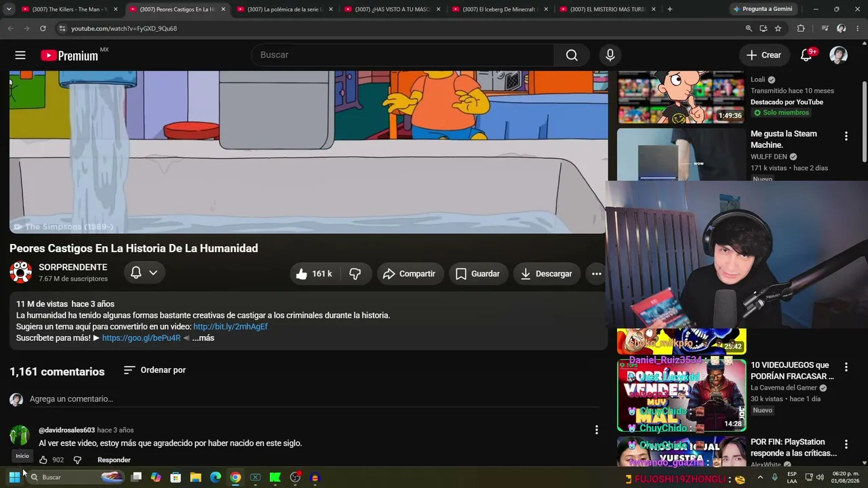Open a new browser tab with plus

click(670, 9)
